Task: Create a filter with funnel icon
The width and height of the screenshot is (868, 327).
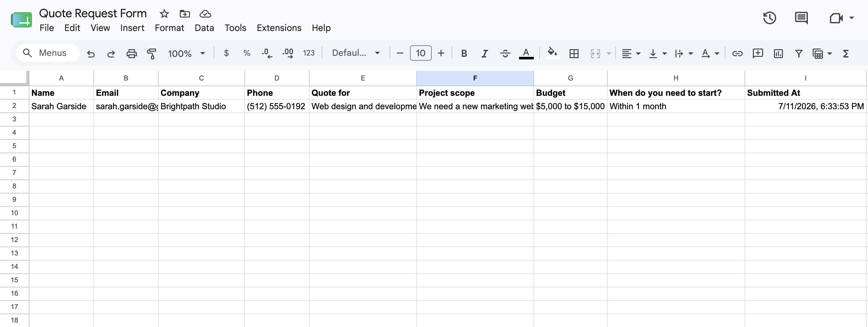Action: tap(798, 54)
